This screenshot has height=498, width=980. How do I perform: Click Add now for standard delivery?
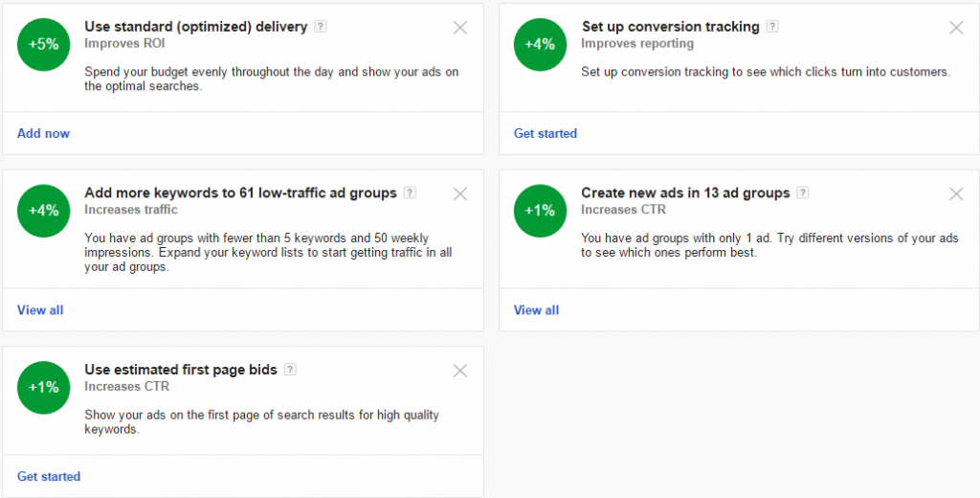coord(43,133)
